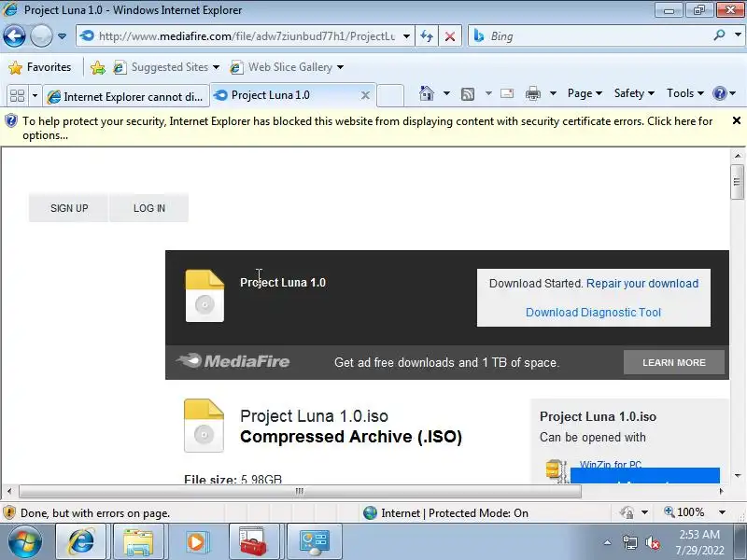Click the page errors warning icon in status bar
This screenshot has width=747, height=560.
[x=9, y=512]
